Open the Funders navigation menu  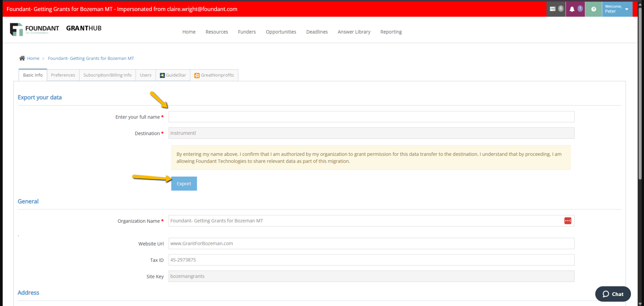(247, 32)
